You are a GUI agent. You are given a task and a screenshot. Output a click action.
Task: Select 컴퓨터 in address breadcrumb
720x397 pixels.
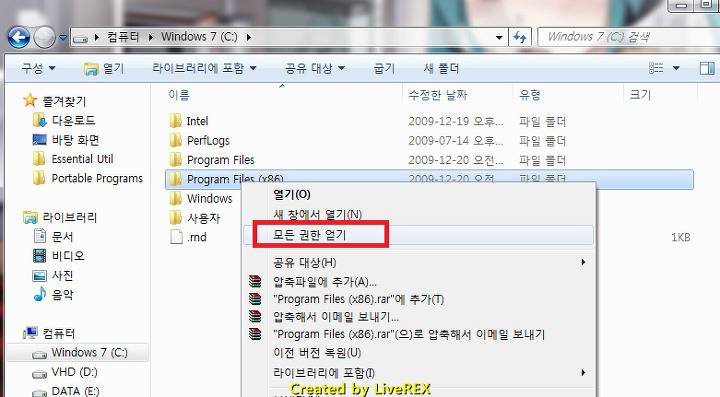click(123, 37)
